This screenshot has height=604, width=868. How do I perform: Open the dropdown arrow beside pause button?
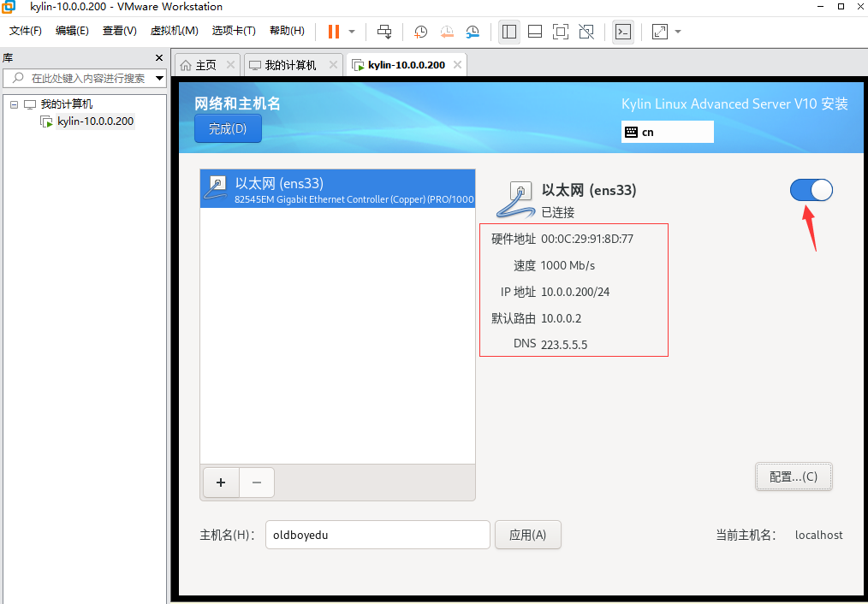tap(352, 32)
